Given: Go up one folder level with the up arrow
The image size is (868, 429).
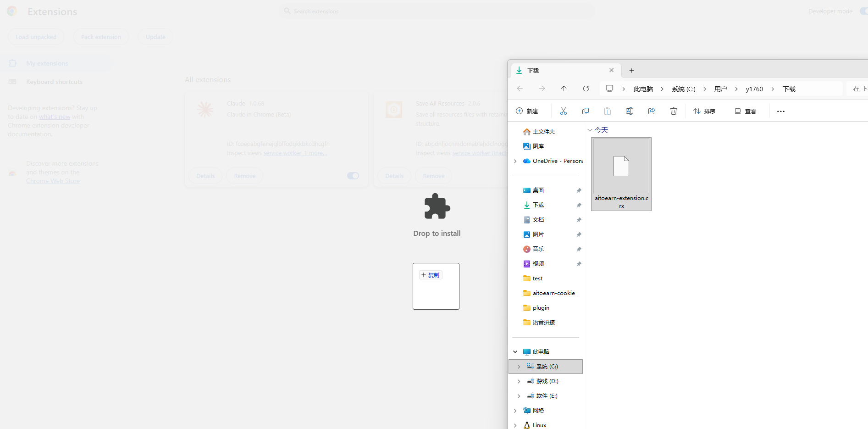Looking at the screenshot, I should tap(564, 89).
